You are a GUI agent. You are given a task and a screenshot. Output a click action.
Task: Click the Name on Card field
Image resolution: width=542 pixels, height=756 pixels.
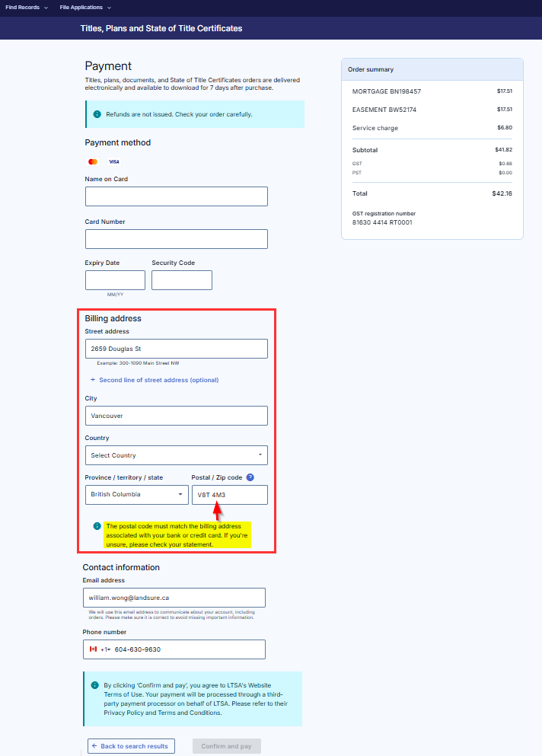pyautogui.click(x=176, y=196)
